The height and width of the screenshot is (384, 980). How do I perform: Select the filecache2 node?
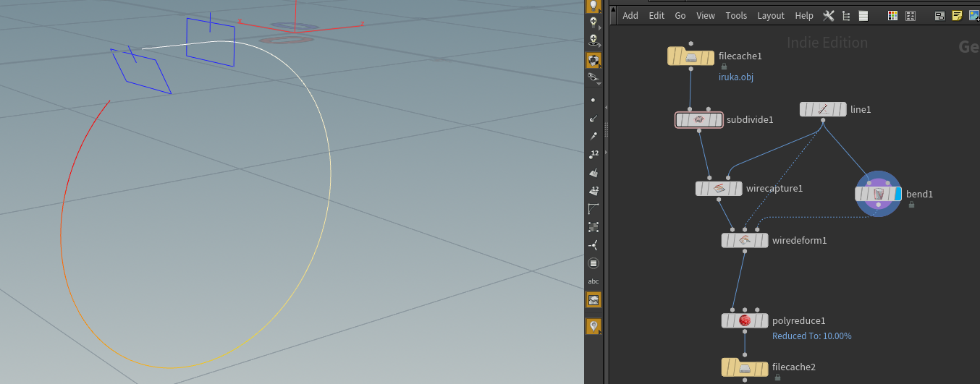pos(745,367)
